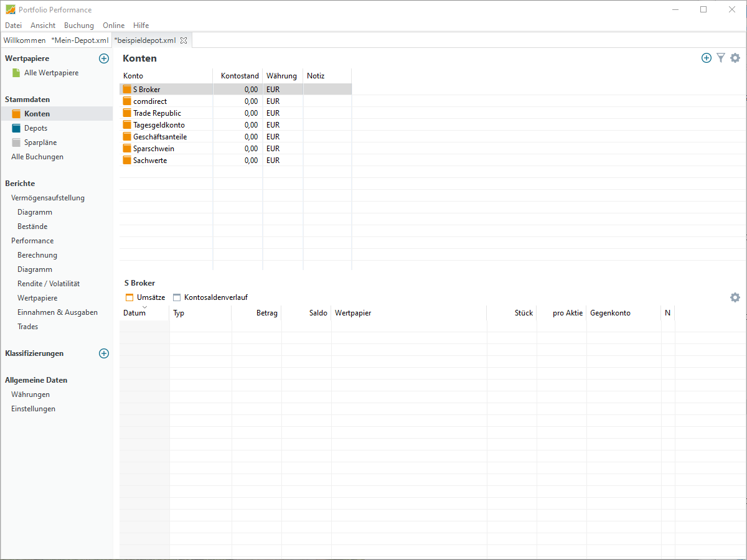Click the add new security plus icon
Screen dimensions: 747x560
click(x=104, y=58)
